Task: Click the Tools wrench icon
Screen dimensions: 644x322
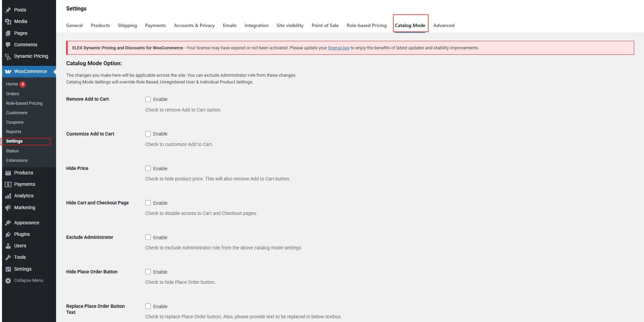Action: 8,257
